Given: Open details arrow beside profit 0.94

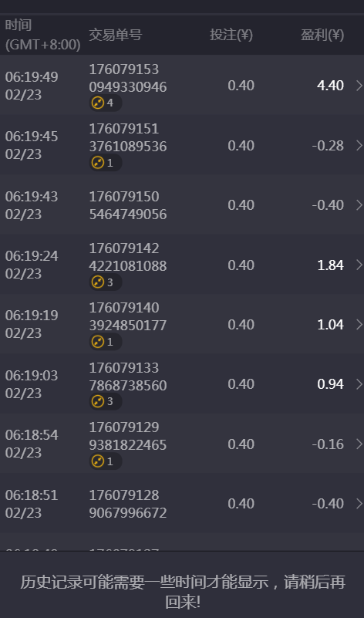Looking at the screenshot, I should point(359,384).
